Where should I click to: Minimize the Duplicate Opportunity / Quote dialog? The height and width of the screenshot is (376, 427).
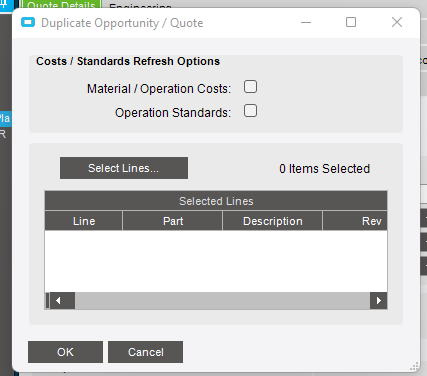(x=306, y=23)
